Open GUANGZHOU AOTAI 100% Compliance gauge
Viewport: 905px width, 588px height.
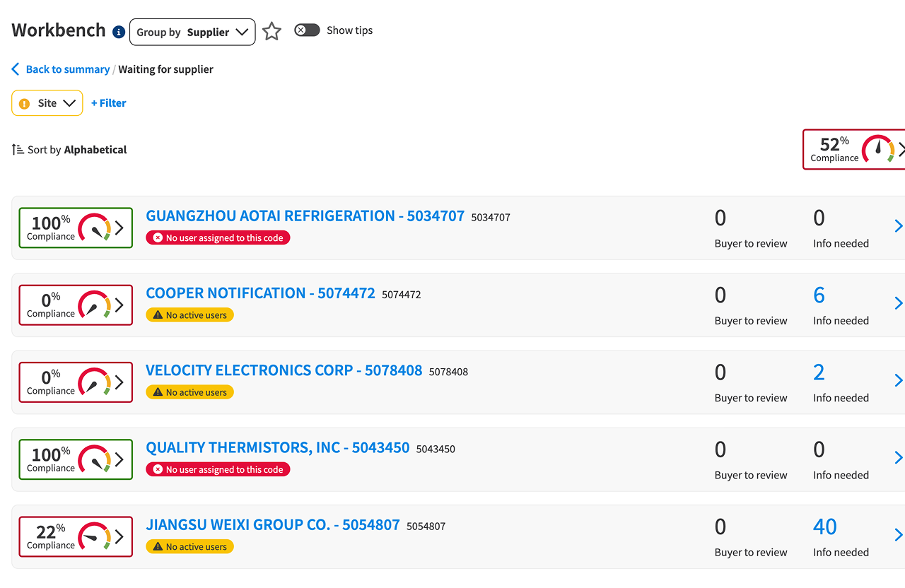click(76, 228)
